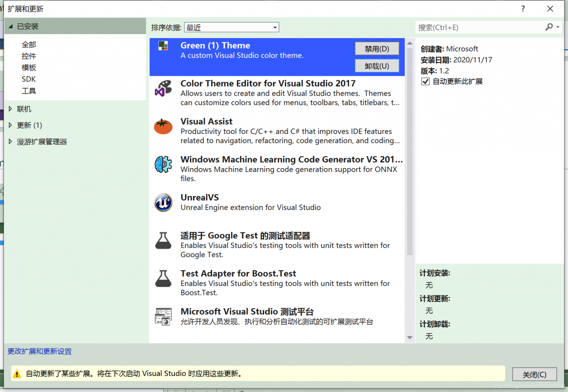The image size is (568, 392).
Task: Click the 计划安装 label
Action: coord(435,273)
